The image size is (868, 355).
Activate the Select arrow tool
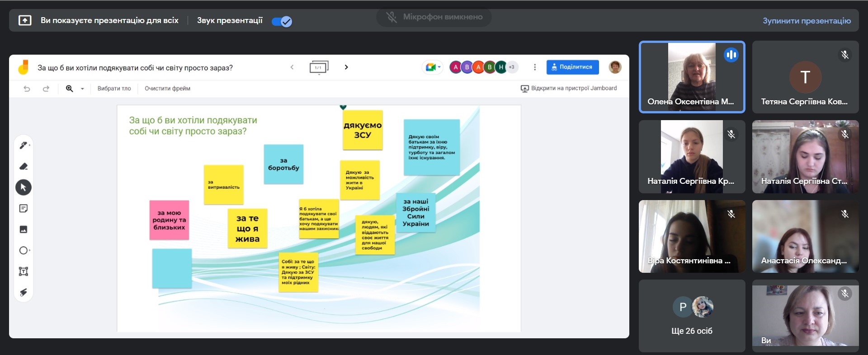[x=24, y=187]
